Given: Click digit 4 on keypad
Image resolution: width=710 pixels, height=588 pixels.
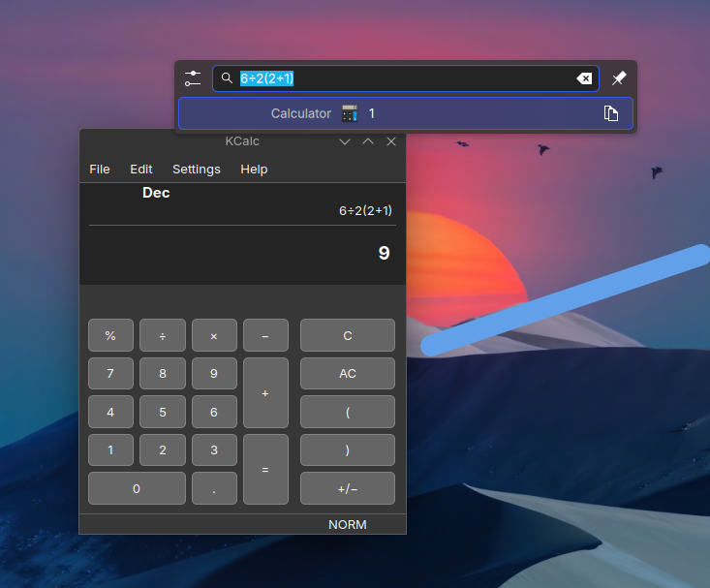Looking at the screenshot, I should pyautogui.click(x=111, y=412).
